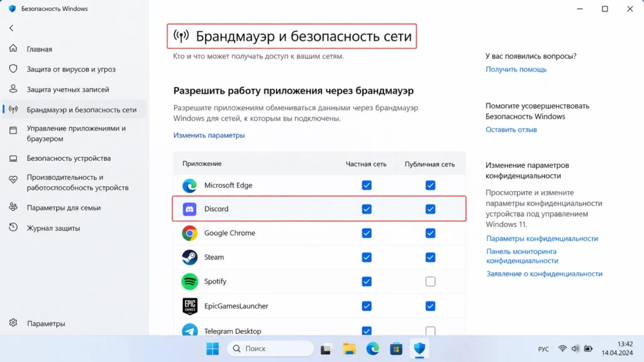644x362 pixels.
Task: Uncheck Microsoft Edge private network checkbox
Action: 367,185
